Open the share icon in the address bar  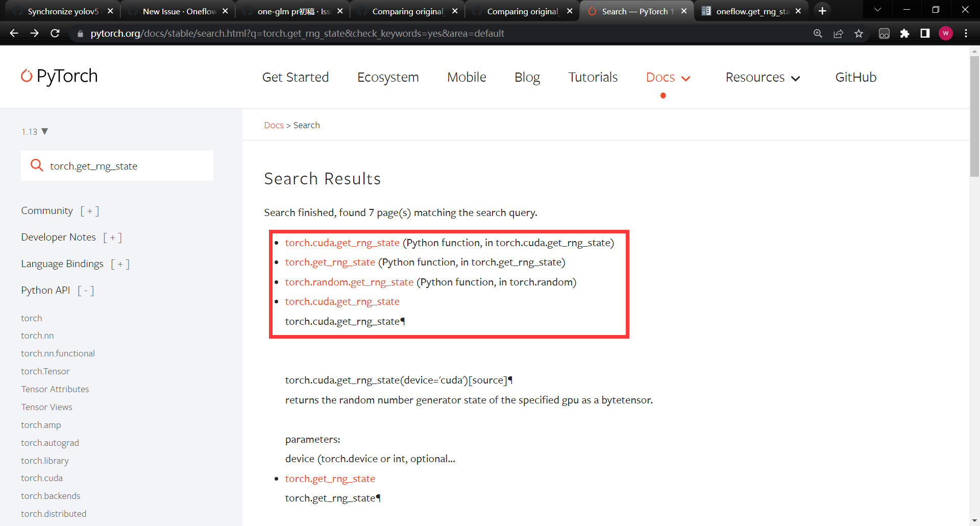[839, 33]
